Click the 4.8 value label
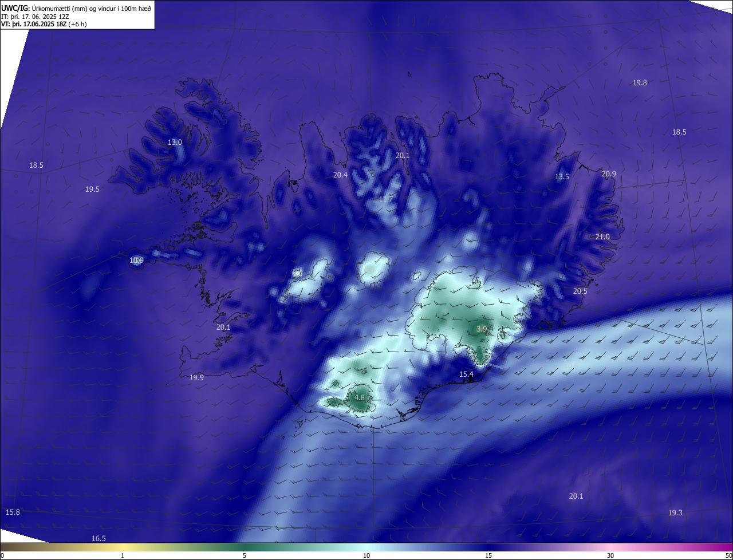733x560 pixels. 360,397
